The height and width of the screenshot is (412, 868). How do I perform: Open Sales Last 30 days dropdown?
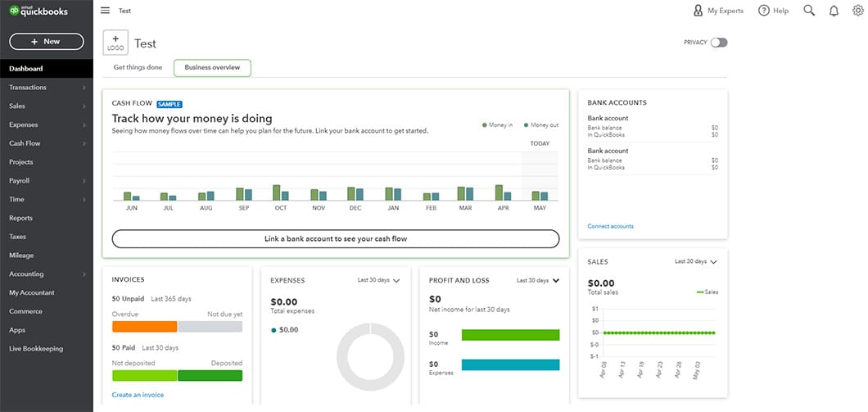(696, 261)
